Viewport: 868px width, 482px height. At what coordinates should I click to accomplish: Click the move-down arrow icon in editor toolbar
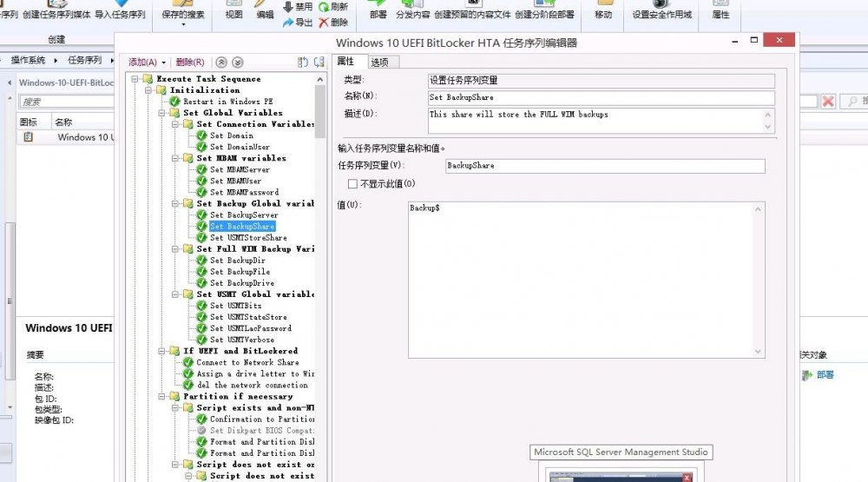238,62
